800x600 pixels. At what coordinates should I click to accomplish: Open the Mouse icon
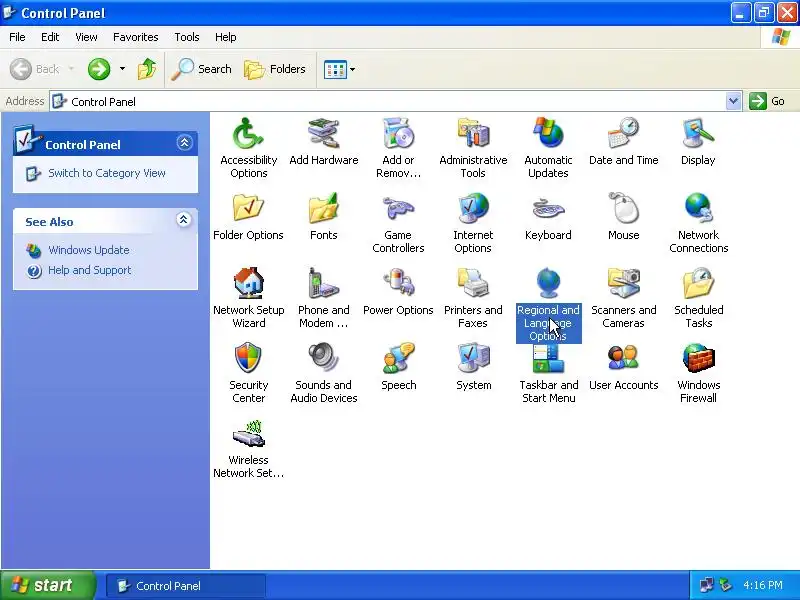tap(623, 209)
